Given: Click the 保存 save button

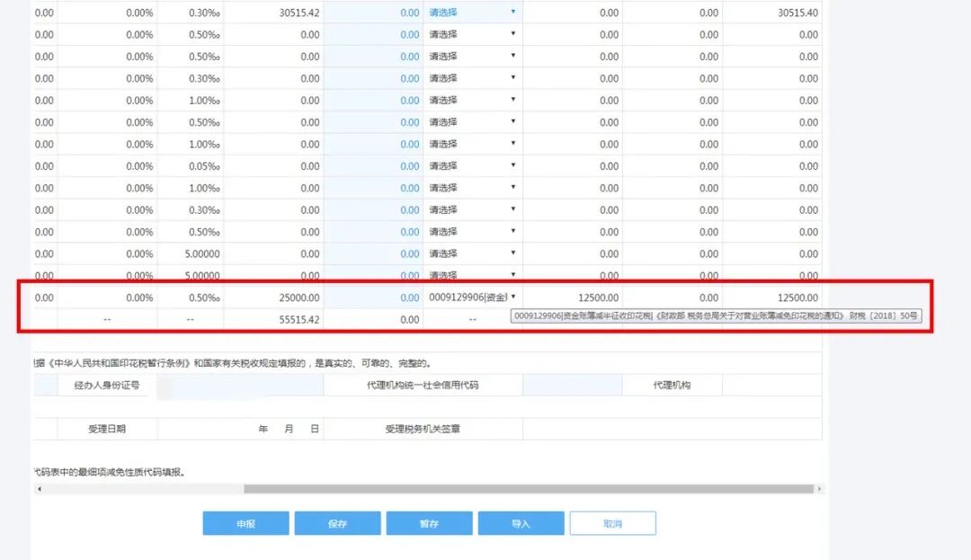Looking at the screenshot, I should (x=337, y=523).
